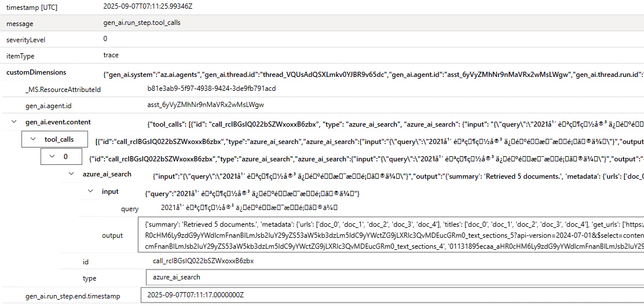
Task: Click the output box with Retrieved 5 documents
Action: [x=391, y=234]
